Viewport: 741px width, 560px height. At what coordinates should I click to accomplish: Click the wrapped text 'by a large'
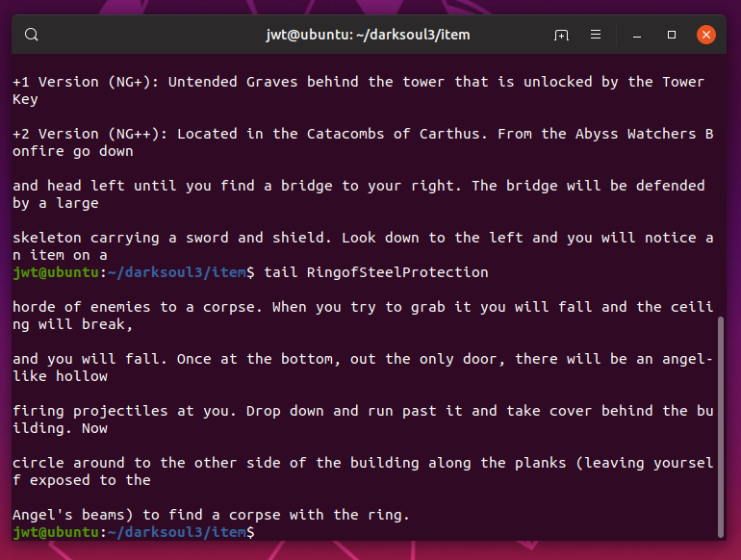[x=56, y=203]
